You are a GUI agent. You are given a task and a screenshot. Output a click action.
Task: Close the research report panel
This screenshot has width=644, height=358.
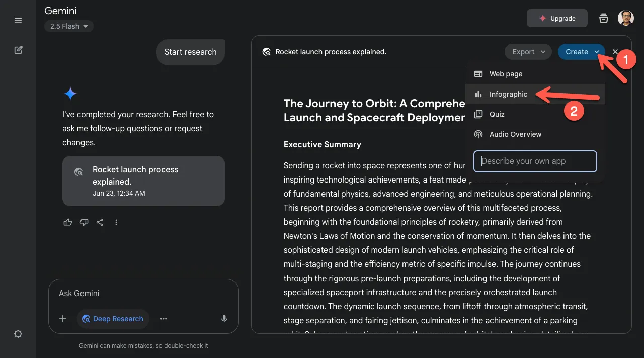(615, 52)
